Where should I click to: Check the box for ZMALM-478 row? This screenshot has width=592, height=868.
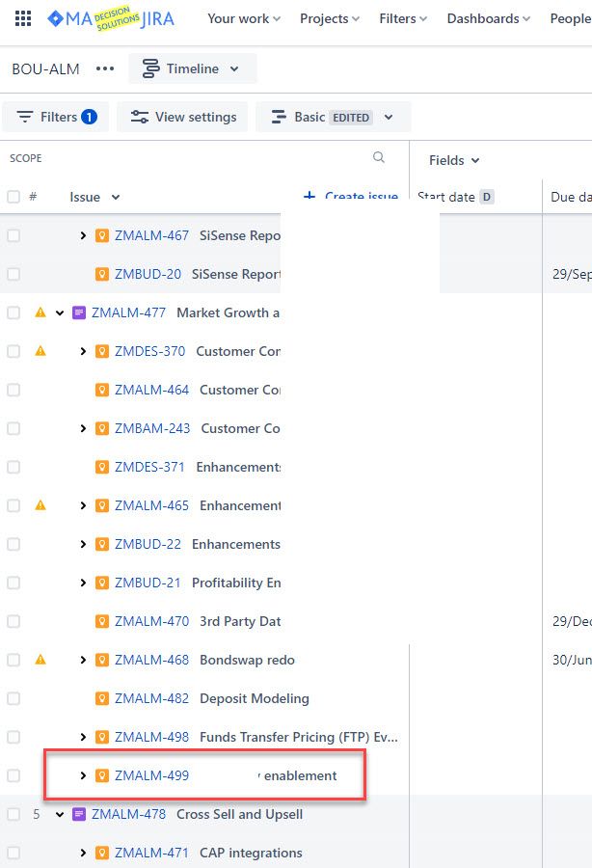(x=13, y=814)
